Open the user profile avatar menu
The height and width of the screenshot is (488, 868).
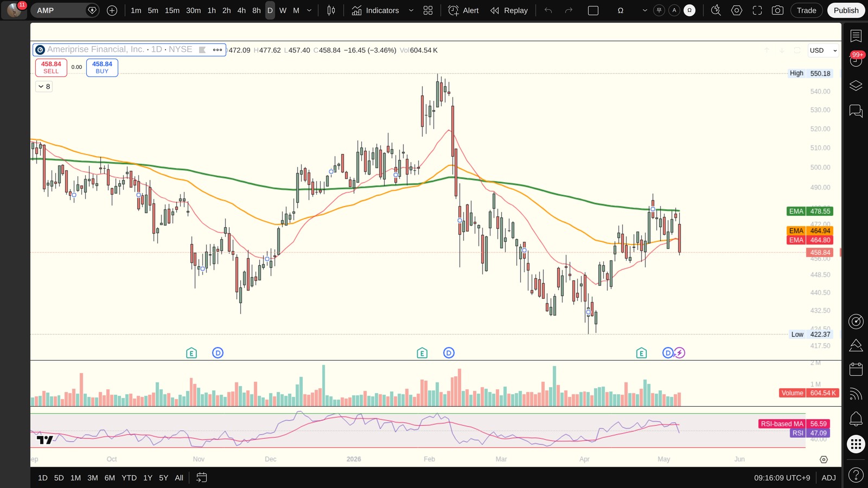[14, 10]
